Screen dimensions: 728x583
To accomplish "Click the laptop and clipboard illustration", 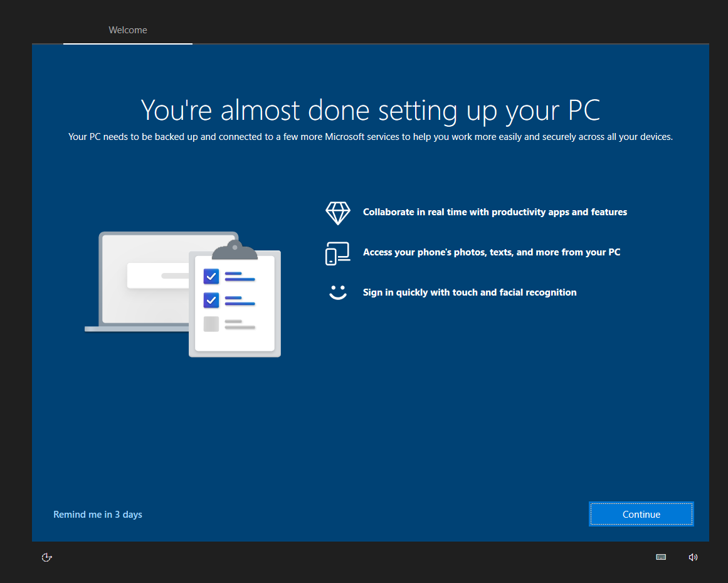I will point(183,294).
